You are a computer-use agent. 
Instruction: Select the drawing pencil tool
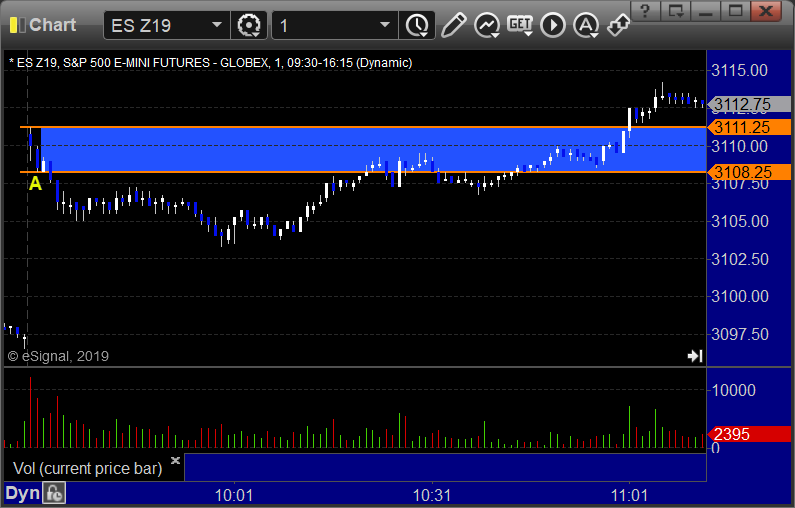(x=453, y=25)
